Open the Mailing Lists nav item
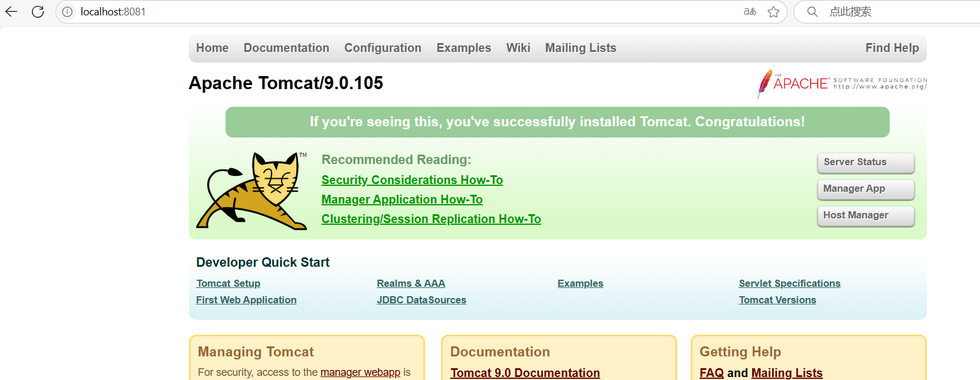Screen dimensions: 980x380 pos(580,48)
